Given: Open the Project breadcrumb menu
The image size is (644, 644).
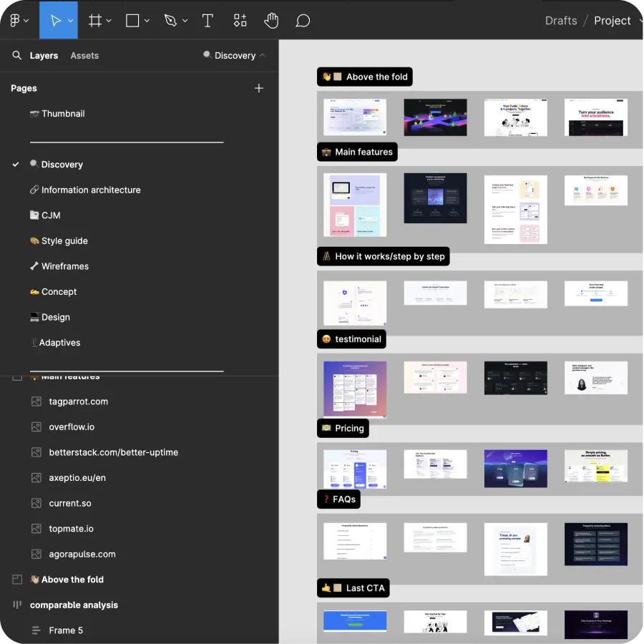Looking at the screenshot, I should point(614,20).
